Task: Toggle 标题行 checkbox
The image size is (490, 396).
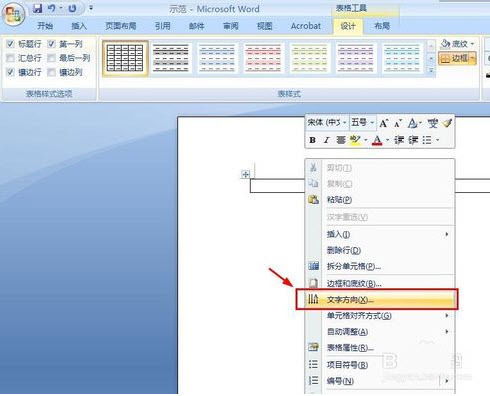Action: [x=11, y=44]
